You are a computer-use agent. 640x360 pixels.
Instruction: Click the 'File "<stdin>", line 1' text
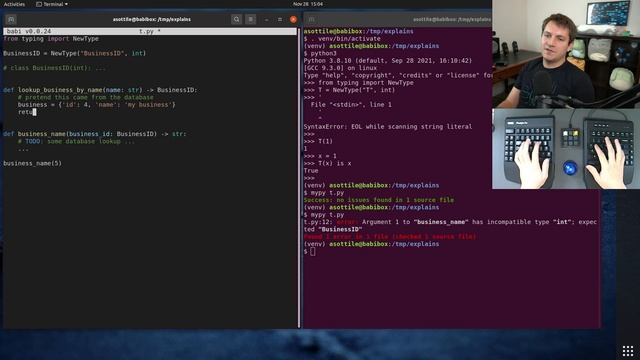351,105
